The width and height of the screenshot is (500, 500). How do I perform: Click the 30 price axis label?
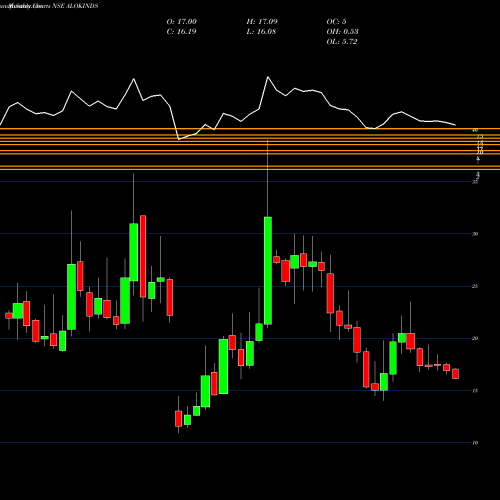click(475, 234)
